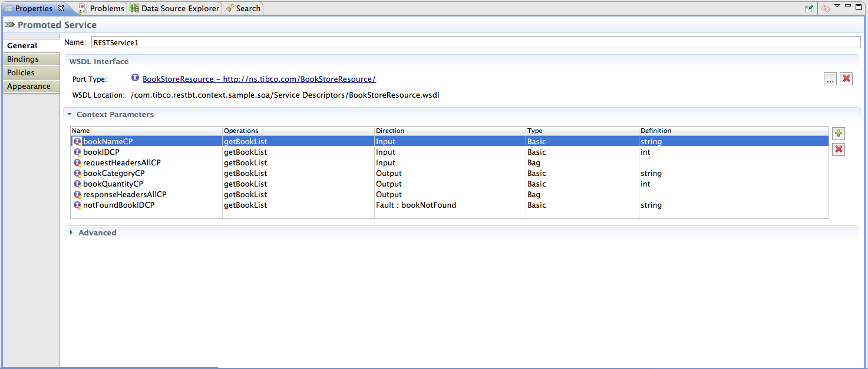This screenshot has width=868, height=369.
Task: Pin the Properties view to selection
Action: (809, 8)
